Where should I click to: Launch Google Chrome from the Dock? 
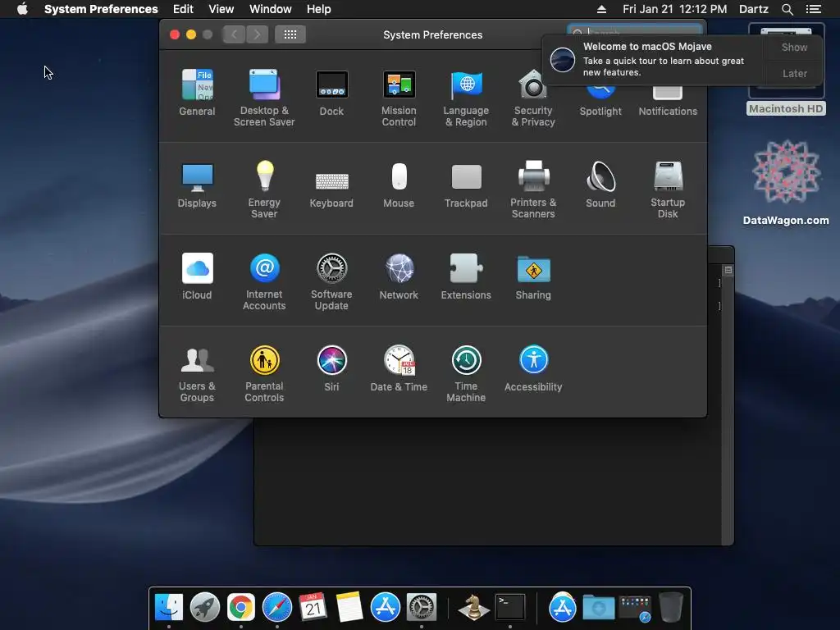pos(240,607)
